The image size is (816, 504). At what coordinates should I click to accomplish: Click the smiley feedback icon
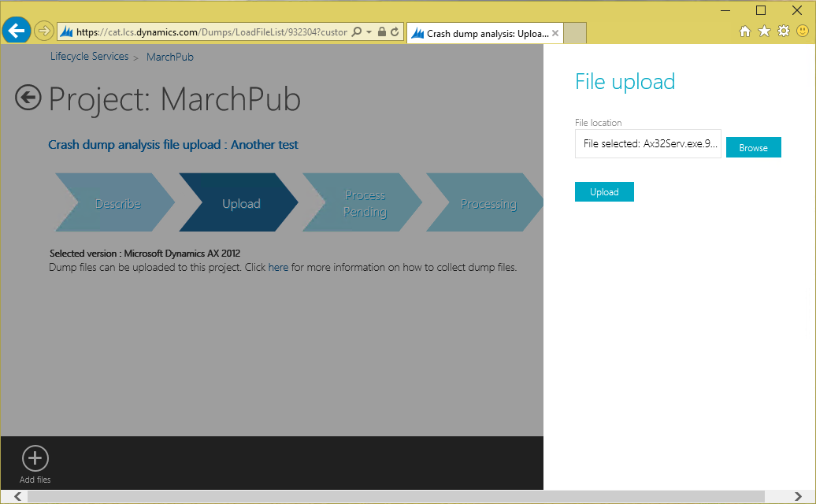point(802,31)
